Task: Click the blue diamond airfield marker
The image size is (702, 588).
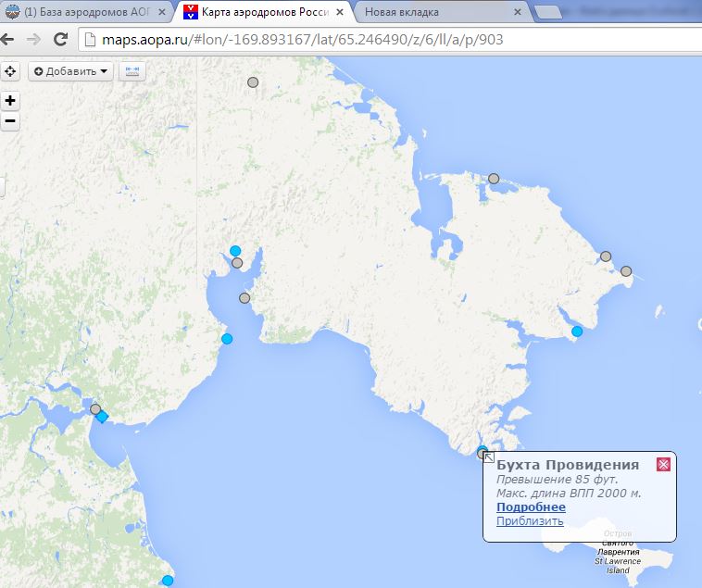Action: (x=102, y=417)
